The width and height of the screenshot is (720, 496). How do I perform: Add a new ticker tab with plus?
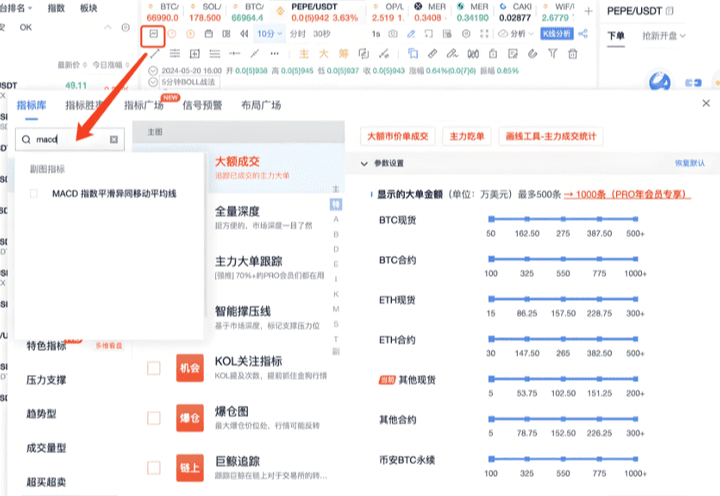[589, 11]
